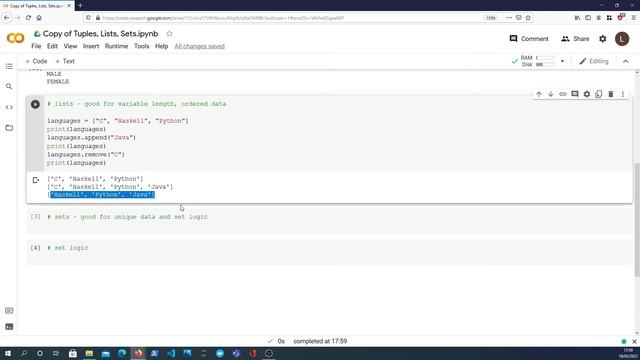Reload the browser page
Image resolution: width=640 pixels, height=360 pixels.
[x=28, y=18]
